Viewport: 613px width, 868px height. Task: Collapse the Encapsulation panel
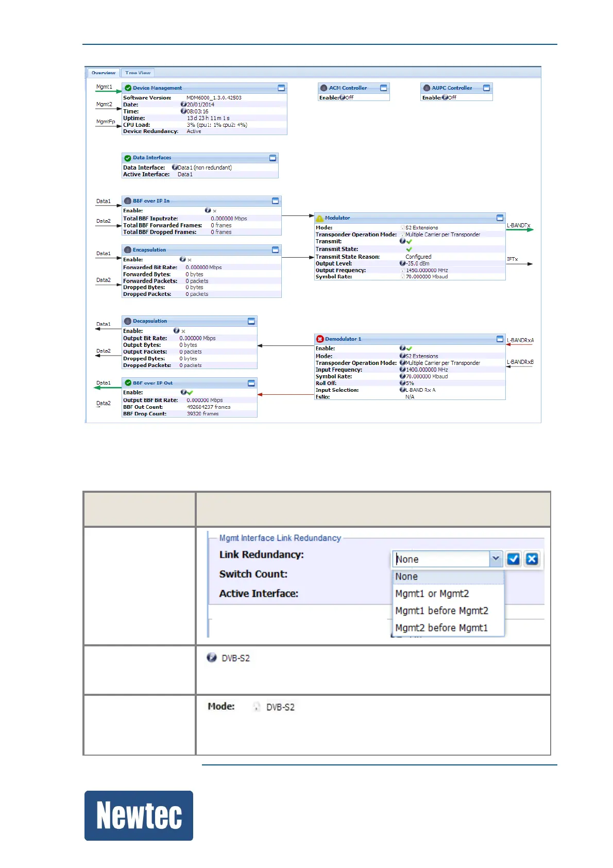pos(275,250)
